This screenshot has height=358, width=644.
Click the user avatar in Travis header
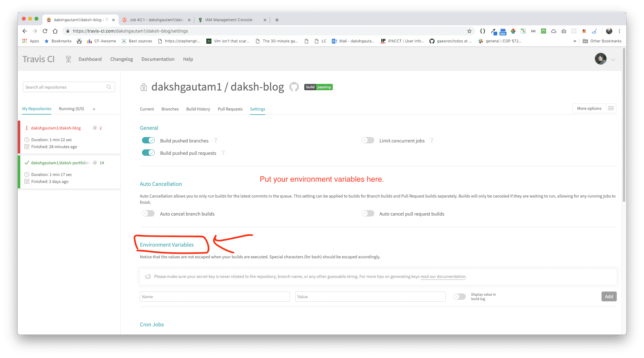[x=601, y=59]
